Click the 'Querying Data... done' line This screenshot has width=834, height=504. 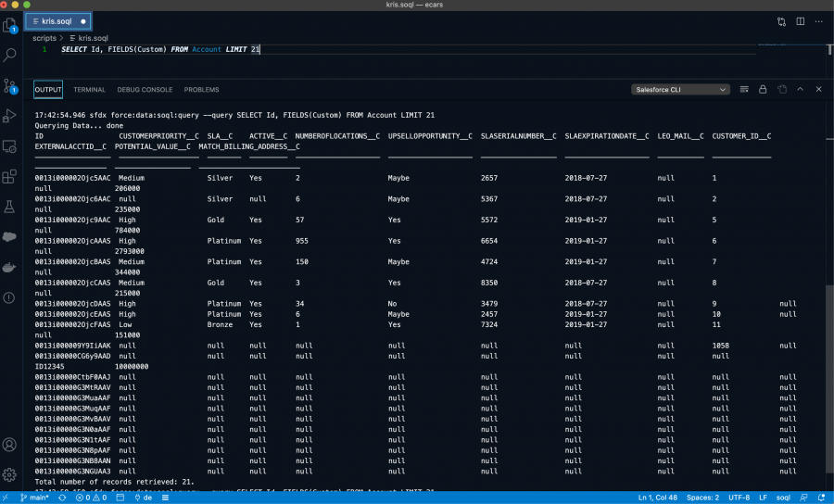tap(79, 126)
